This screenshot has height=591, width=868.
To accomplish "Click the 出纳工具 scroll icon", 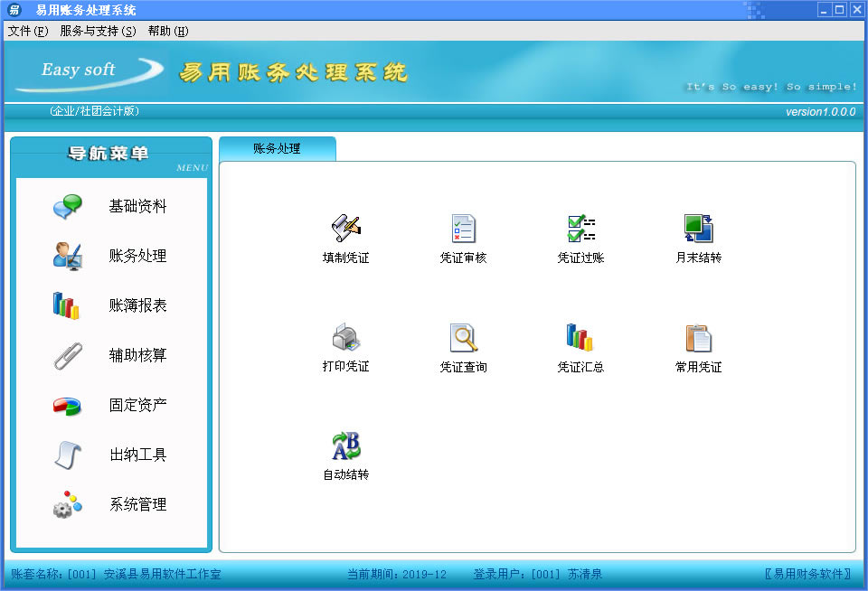I will click(68, 455).
